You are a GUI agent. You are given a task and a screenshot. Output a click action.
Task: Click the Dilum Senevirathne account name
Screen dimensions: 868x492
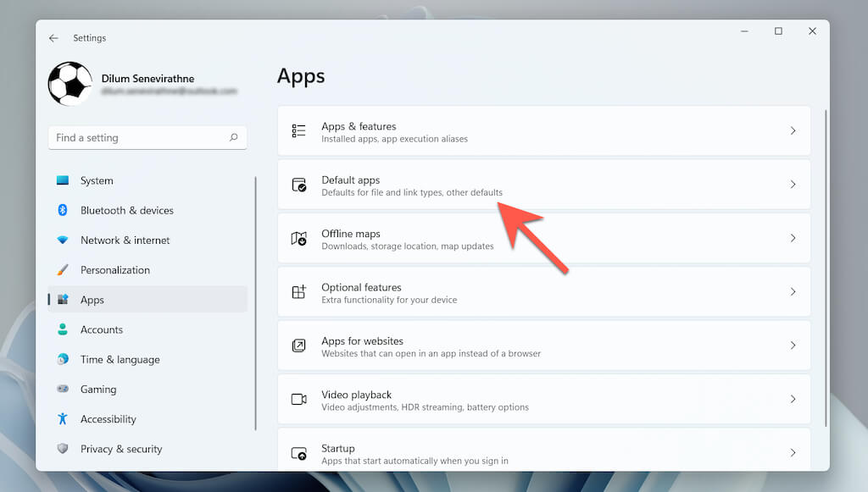(x=147, y=79)
